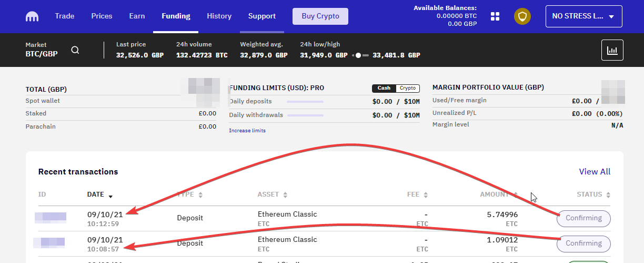Click Ethereum Classic in 10:12:59 row

(287, 215)
